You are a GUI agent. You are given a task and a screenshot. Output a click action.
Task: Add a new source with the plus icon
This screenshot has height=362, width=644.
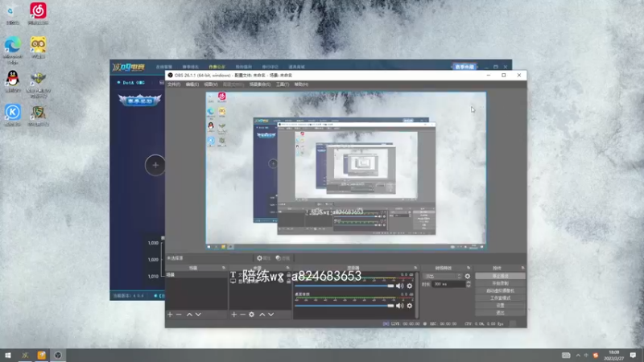(233, 315)
